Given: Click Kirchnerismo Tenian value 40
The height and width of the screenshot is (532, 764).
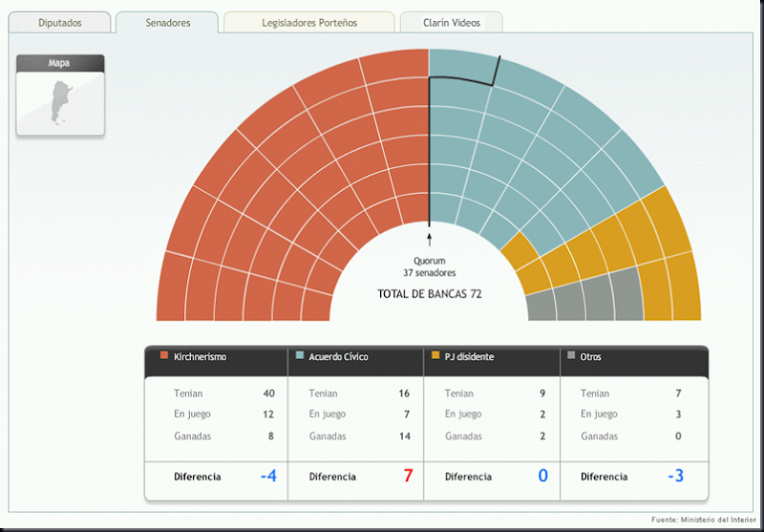Looking at the screenshot, I should click(269, 394).
